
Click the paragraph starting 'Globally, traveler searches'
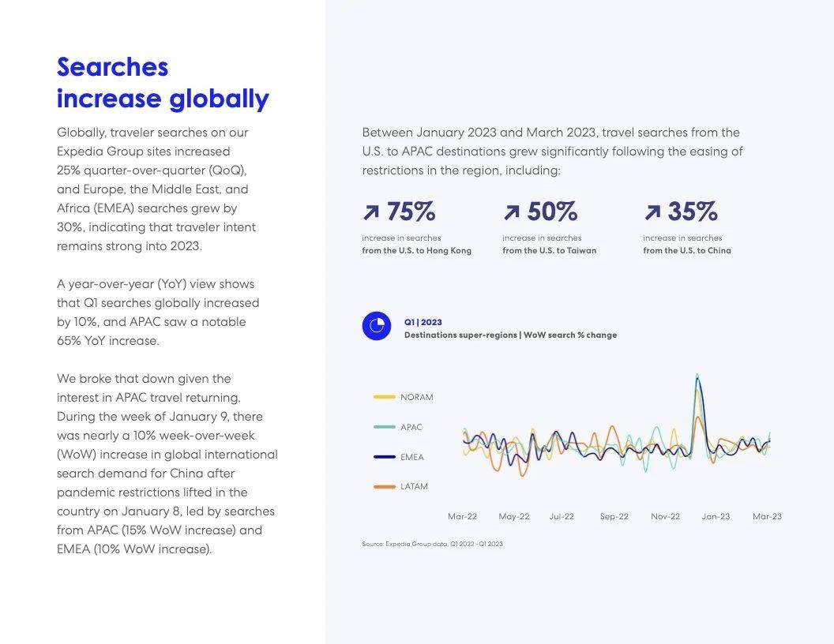[156, 189]
